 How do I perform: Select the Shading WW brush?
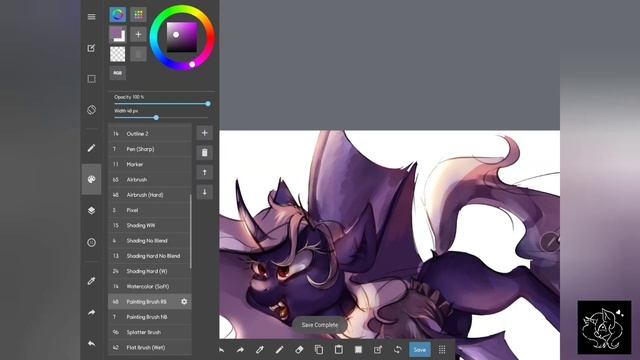150,225
